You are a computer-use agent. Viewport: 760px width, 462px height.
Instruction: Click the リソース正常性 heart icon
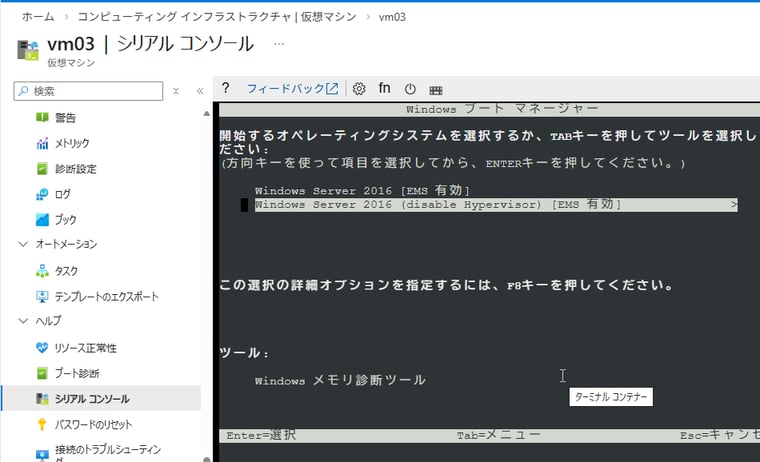[42, 348]
